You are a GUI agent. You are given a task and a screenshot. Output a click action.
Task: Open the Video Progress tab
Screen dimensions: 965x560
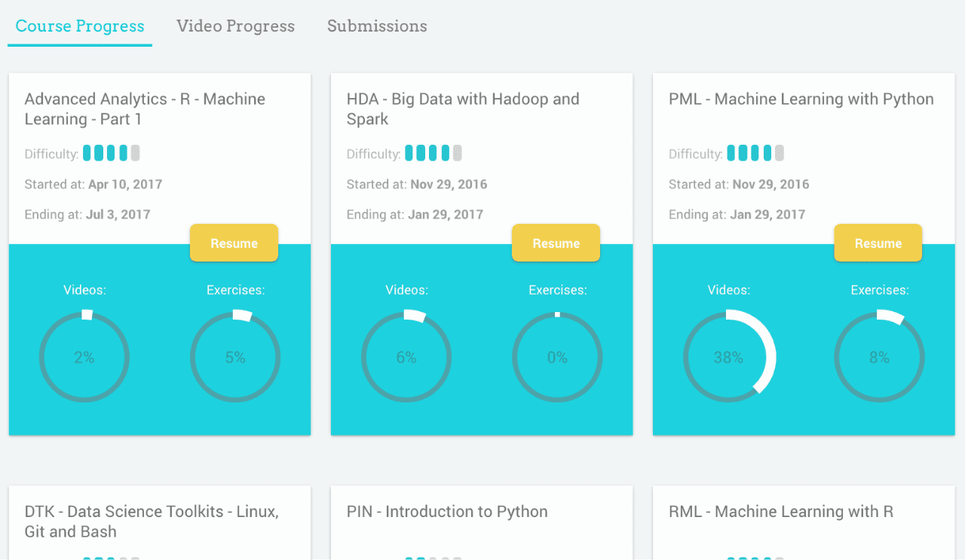coord(235,26)
